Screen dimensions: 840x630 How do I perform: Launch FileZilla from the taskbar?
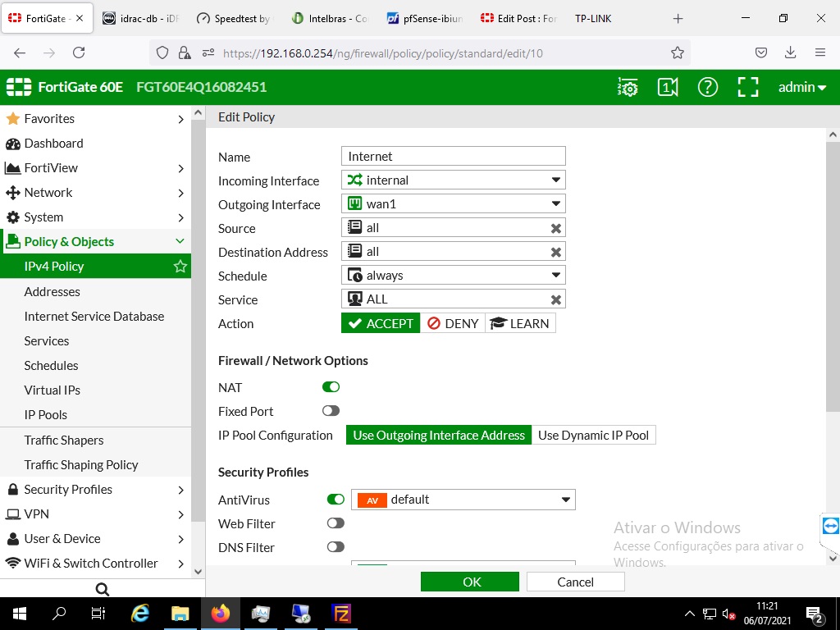pos(342,613)
